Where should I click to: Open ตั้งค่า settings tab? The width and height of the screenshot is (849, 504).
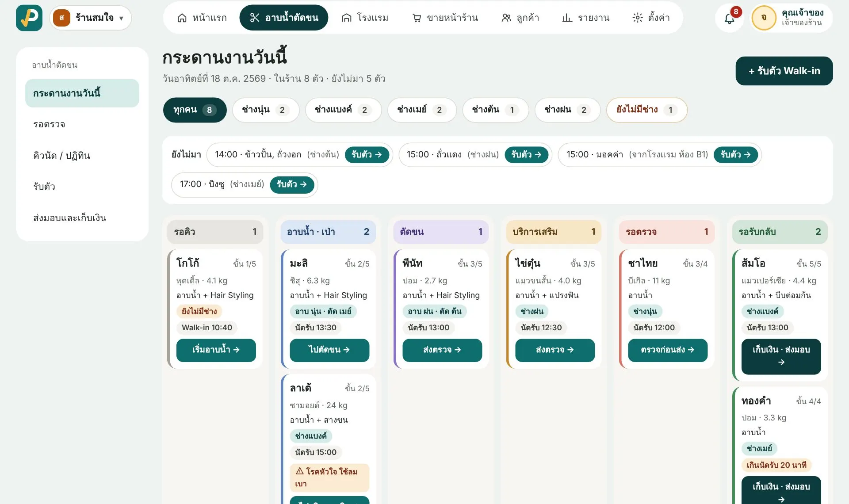651,18
